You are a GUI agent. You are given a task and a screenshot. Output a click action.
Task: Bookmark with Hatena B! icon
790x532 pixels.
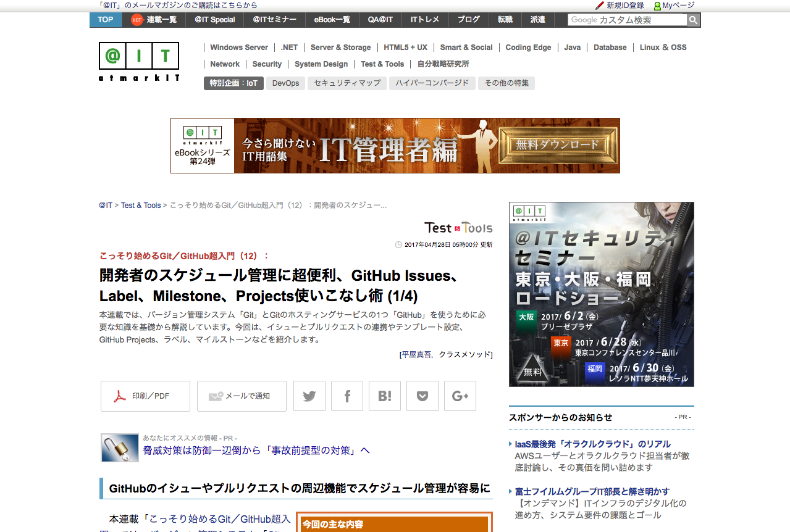point(385,396)
